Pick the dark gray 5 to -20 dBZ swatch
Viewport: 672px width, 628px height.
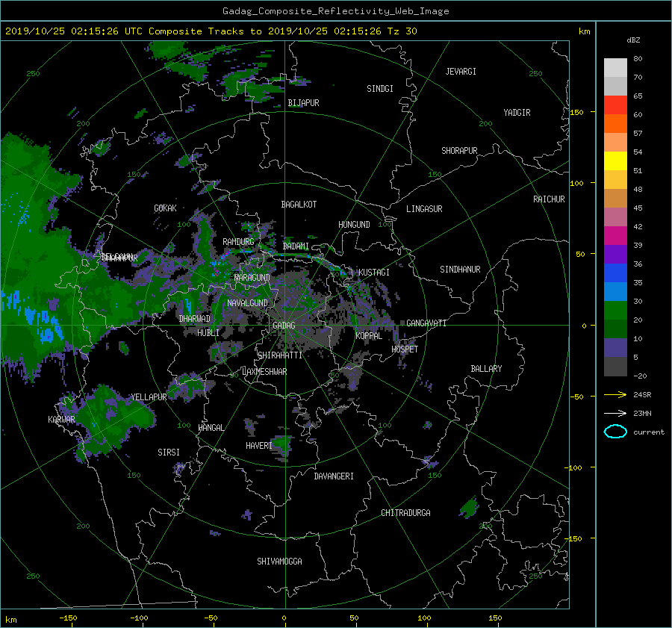(615, 366)
